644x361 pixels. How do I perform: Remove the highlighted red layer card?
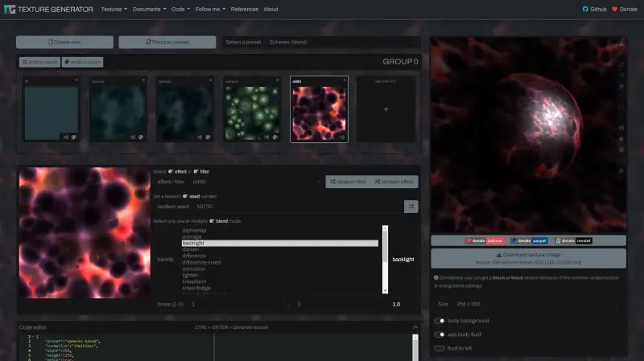coord(345,80)
